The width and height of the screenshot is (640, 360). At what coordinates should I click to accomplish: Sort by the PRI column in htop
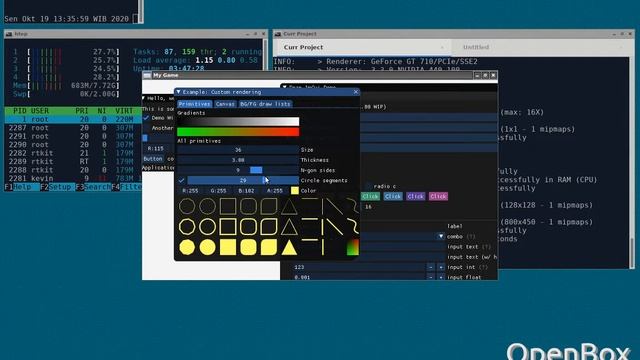[82, 111]
